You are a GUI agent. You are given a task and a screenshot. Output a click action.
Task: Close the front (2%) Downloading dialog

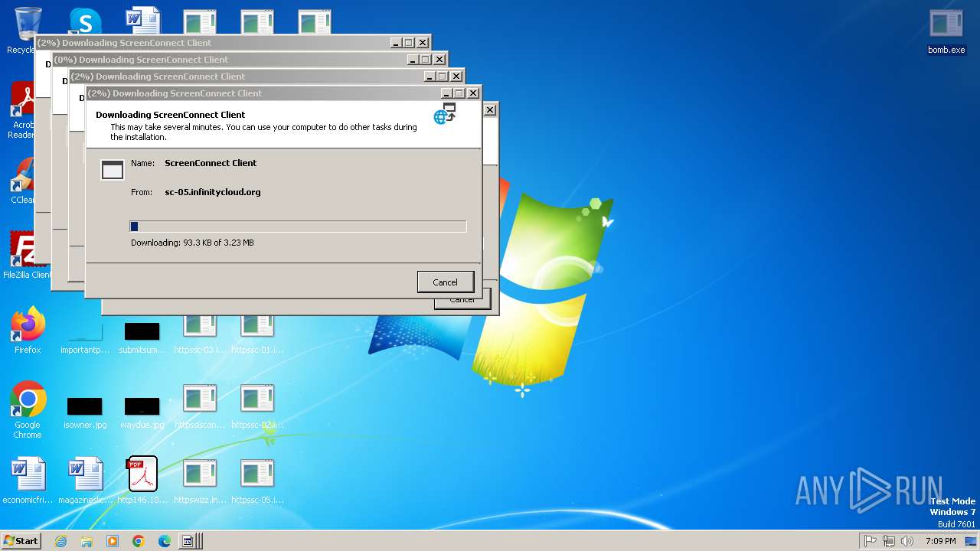473,93
